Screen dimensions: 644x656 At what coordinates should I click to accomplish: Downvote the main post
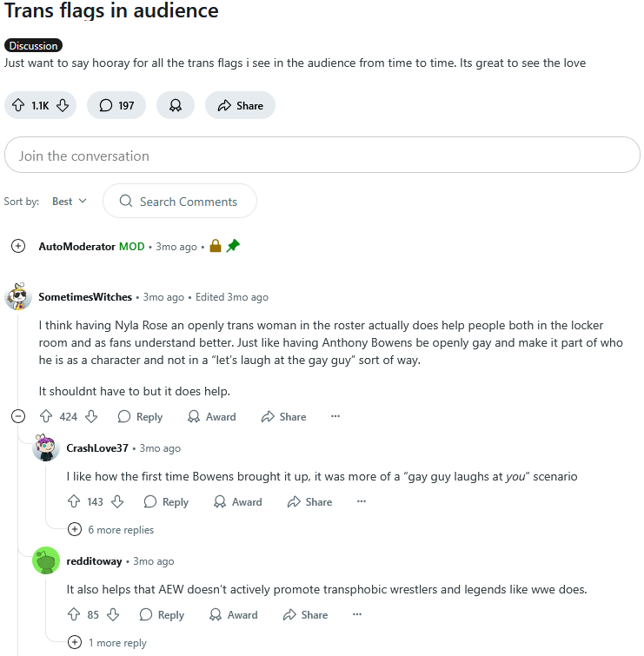click(x=63, y=105)
